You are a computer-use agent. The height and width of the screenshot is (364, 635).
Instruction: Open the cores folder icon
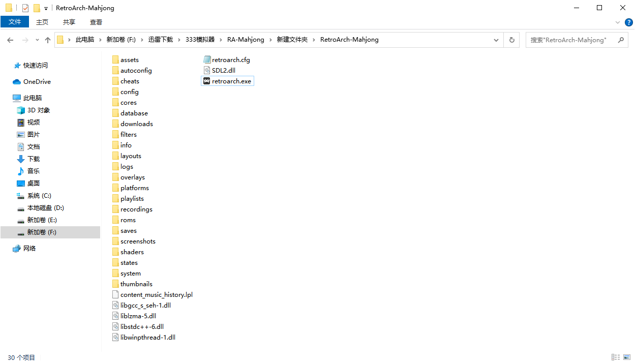[115, 102]
